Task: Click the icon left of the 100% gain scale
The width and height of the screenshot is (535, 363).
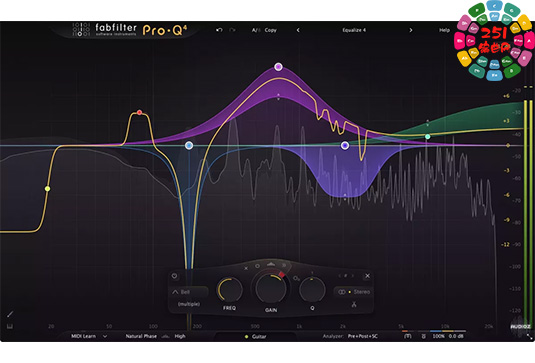Action: coord(423,336)
